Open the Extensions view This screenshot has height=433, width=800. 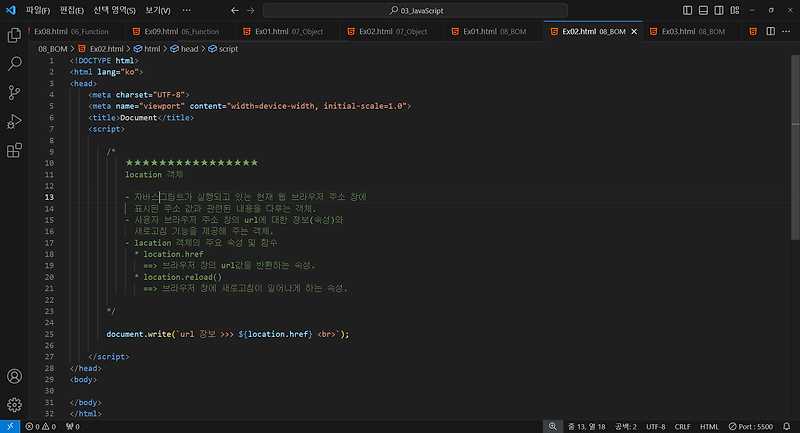pyautogui.click(x=14, y=150)
